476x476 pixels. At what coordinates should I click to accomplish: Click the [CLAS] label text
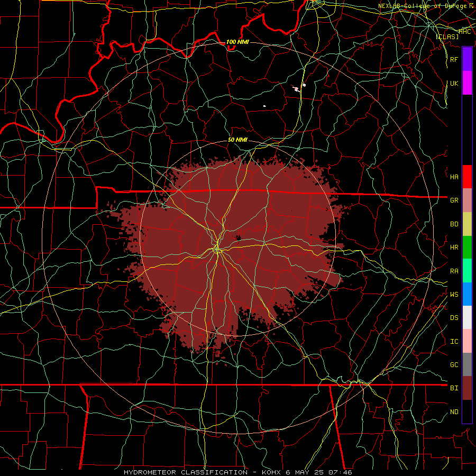coord(447,36)
